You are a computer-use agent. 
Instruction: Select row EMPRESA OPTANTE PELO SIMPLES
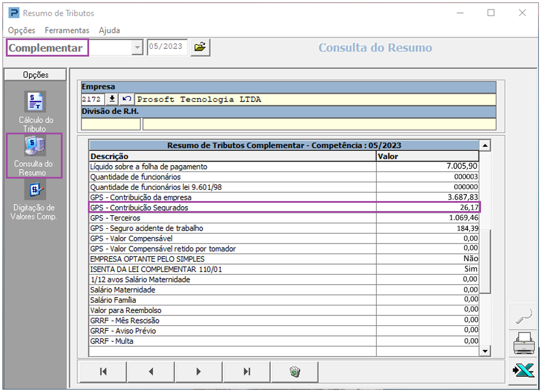coord(284,259)
